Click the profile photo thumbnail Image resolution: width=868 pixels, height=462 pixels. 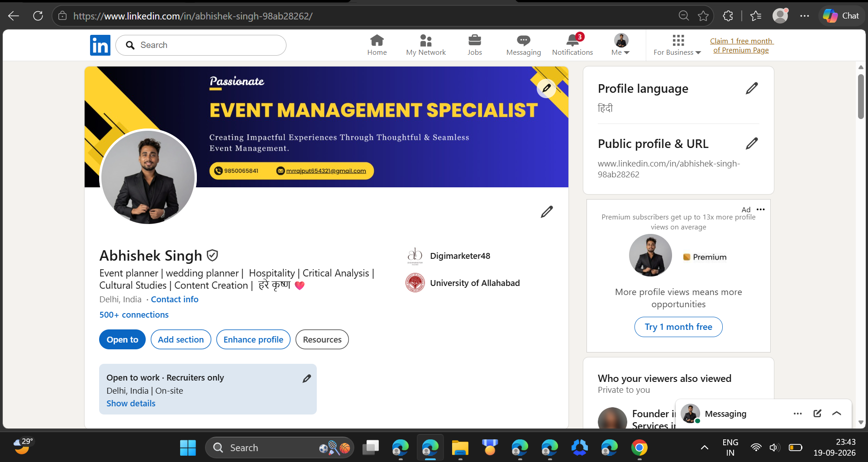(148, 177)
